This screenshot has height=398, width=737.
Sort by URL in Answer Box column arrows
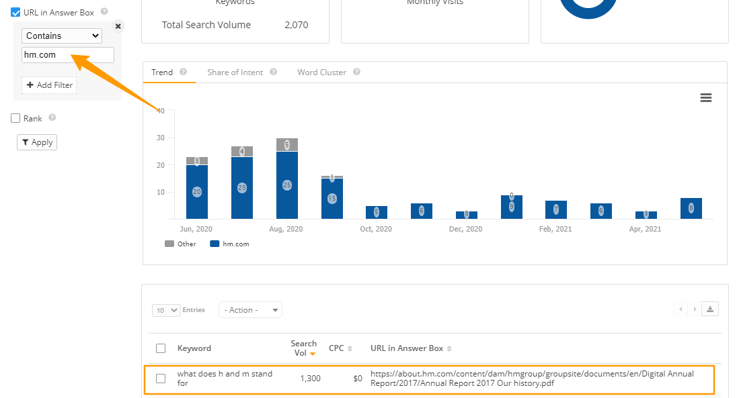449,348
